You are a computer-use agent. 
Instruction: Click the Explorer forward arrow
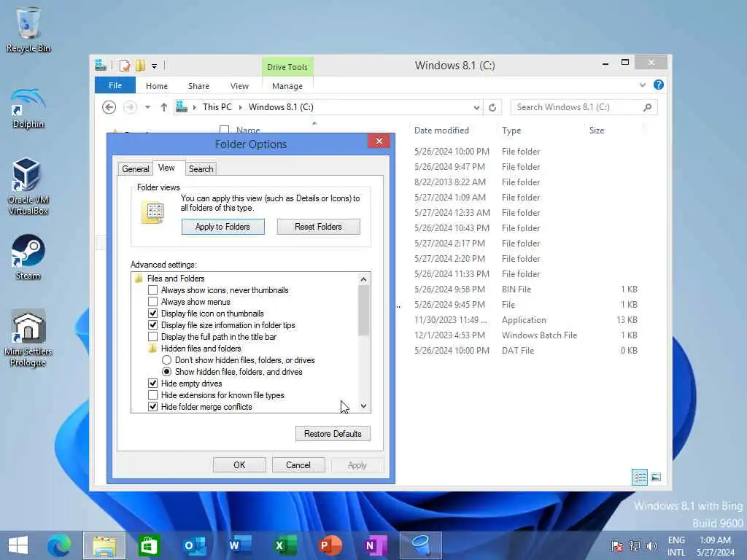pyautogui.click(x=130, y=107)
